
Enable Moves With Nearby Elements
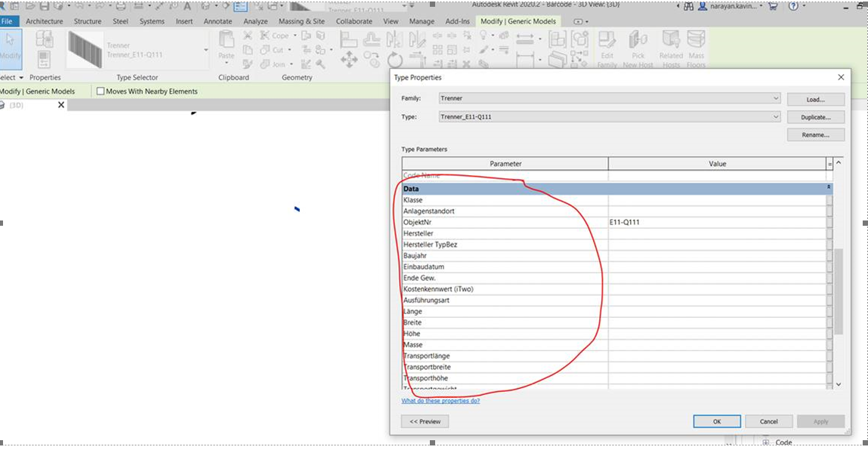(100, 91)
